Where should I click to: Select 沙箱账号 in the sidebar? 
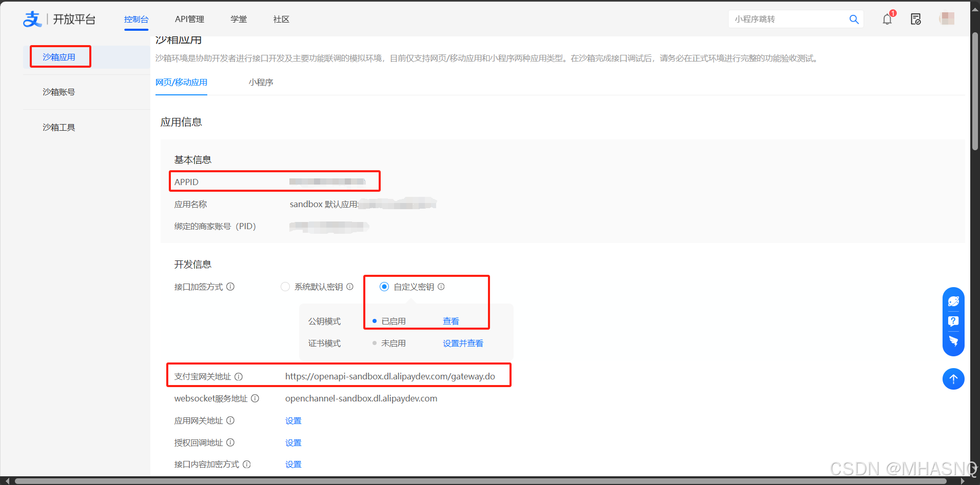[59, 92]
